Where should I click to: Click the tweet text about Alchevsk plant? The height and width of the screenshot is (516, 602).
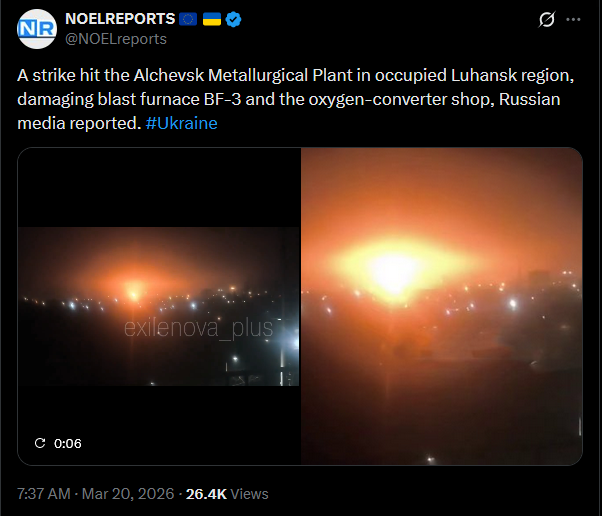click(x=296, y=99)
